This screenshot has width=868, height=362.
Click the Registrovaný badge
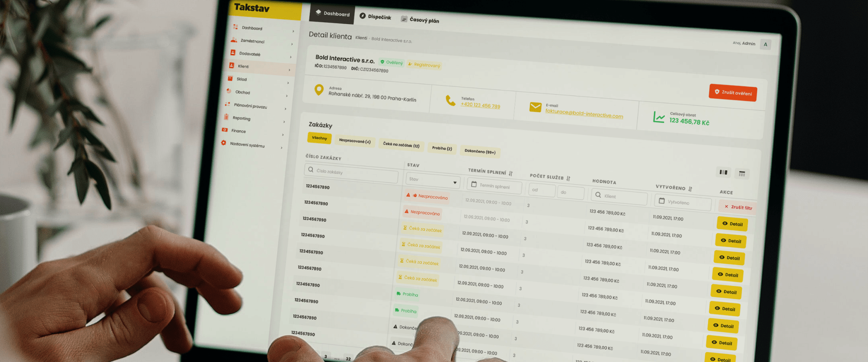coord(424,65)
